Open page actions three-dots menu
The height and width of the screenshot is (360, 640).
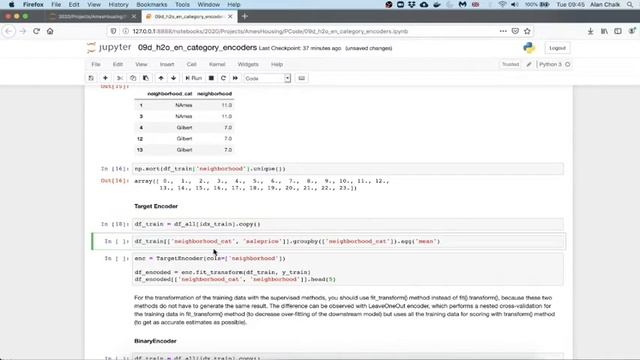point(503,31)
